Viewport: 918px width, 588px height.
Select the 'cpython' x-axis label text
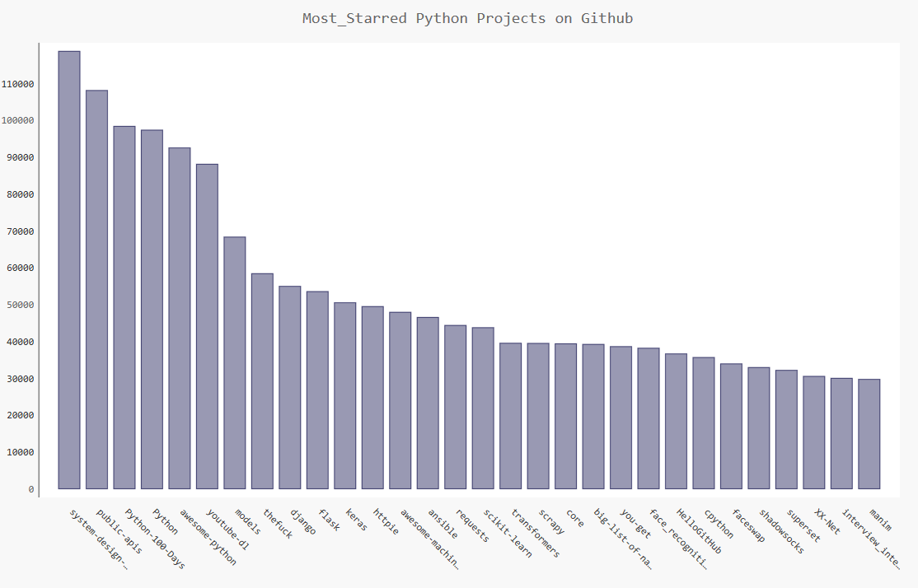coord(719,524)
